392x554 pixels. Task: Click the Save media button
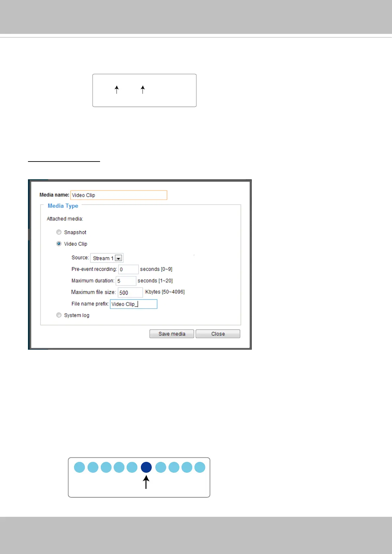pos(172,334)
